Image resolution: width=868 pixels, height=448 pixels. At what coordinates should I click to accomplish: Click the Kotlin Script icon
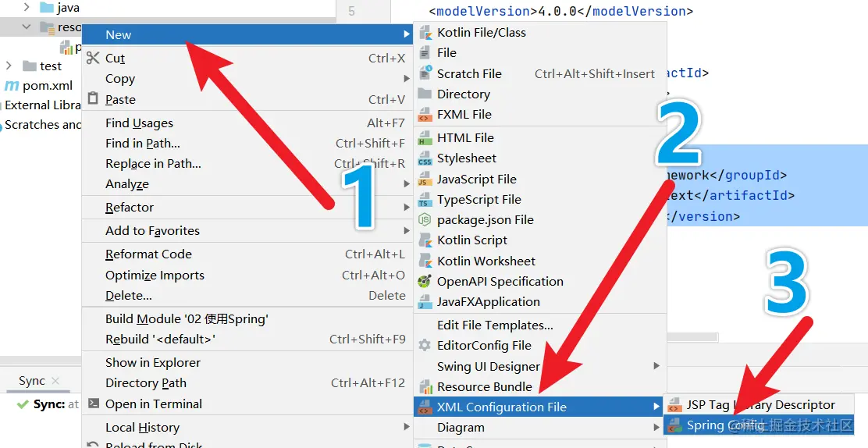tap(425, 240)
